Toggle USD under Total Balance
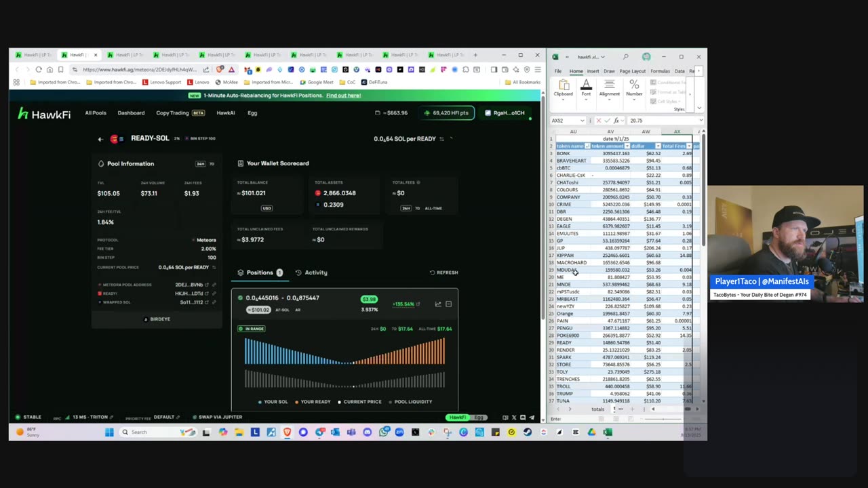 pos(267,208)
